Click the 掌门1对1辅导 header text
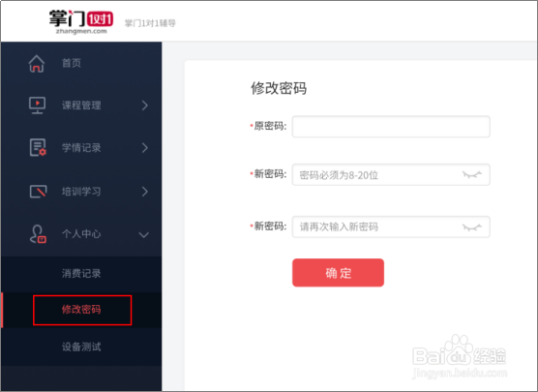This screenshot has width=538, height=392. 150,23
